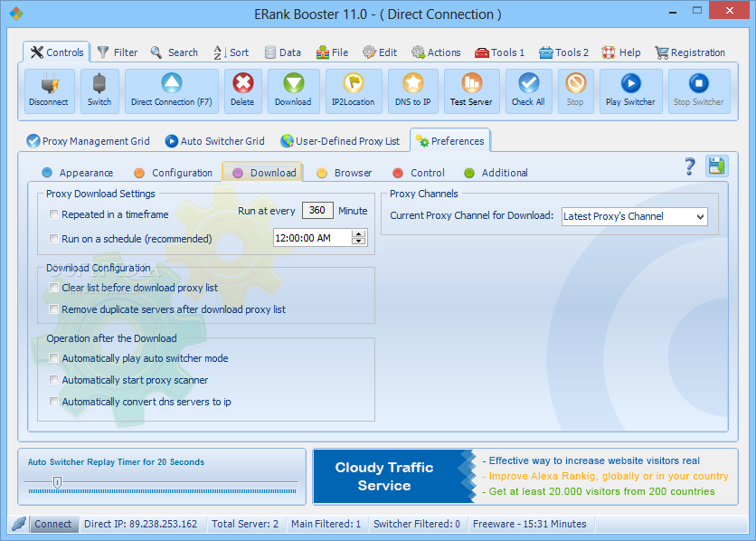Click the Direct IP: 89.238.253.162 status text
Screen dimensions: 756x541
[141, 524]
